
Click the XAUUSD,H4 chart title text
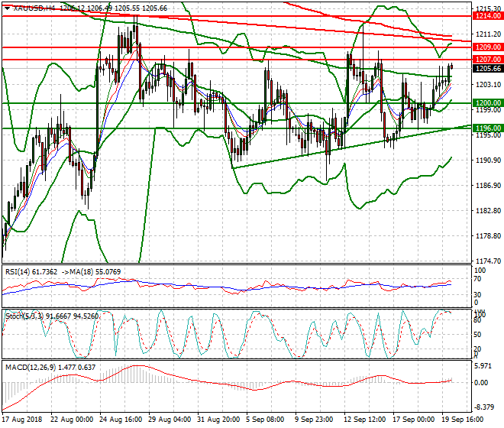[x=34, y=8]
